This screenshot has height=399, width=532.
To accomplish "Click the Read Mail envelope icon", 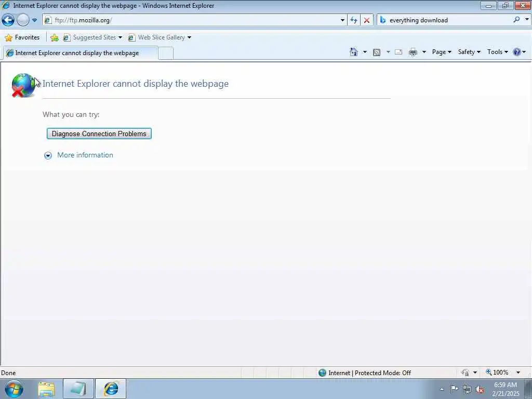I will 398,52.
